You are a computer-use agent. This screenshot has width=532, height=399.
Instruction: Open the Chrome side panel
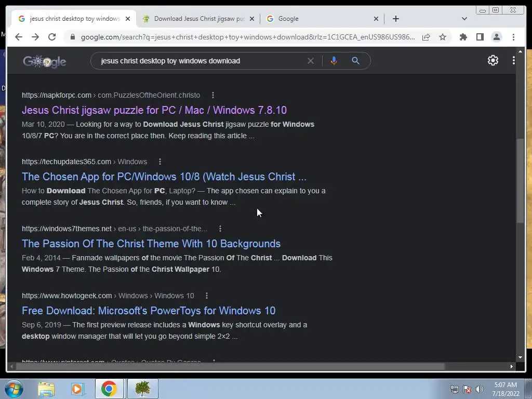coord(480,37)
